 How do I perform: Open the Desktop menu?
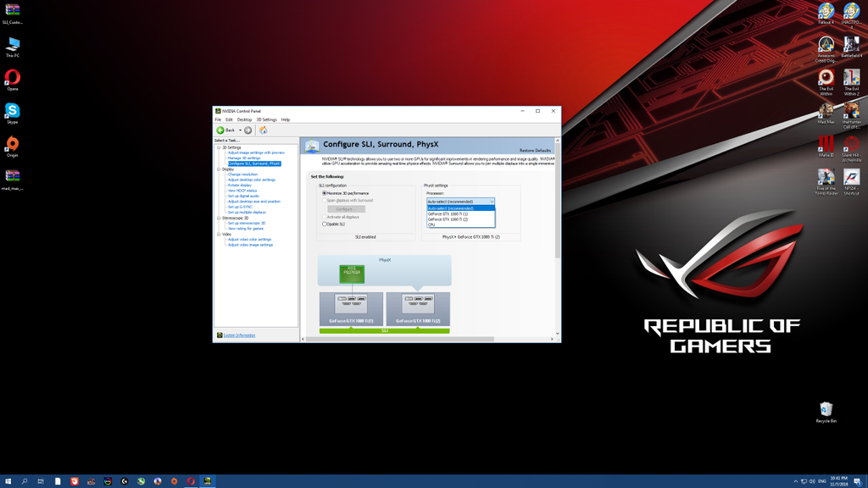click(x=244, y=119)
